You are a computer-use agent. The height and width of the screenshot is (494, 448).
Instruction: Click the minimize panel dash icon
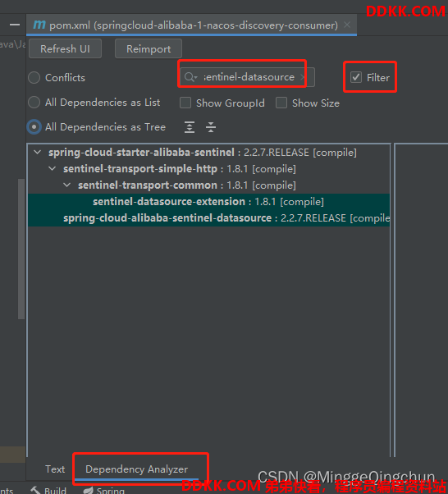(15, 25)
